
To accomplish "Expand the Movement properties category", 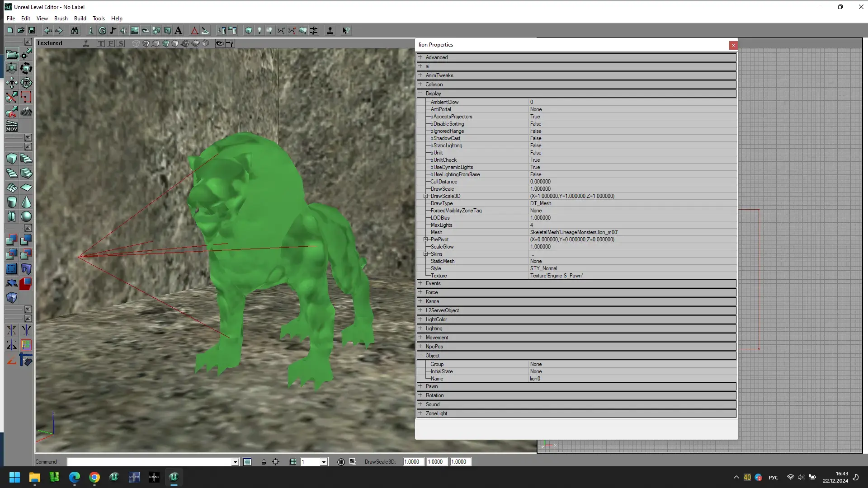I will [420, 337].
